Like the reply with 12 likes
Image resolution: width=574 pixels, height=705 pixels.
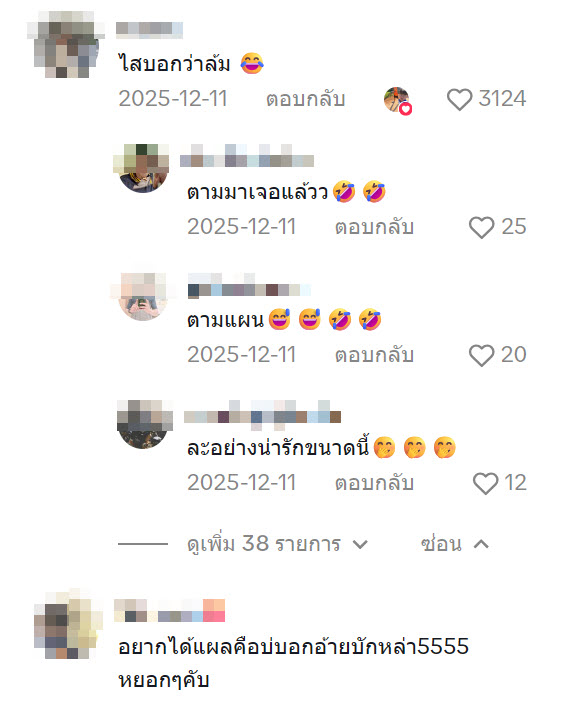point(485,484)
